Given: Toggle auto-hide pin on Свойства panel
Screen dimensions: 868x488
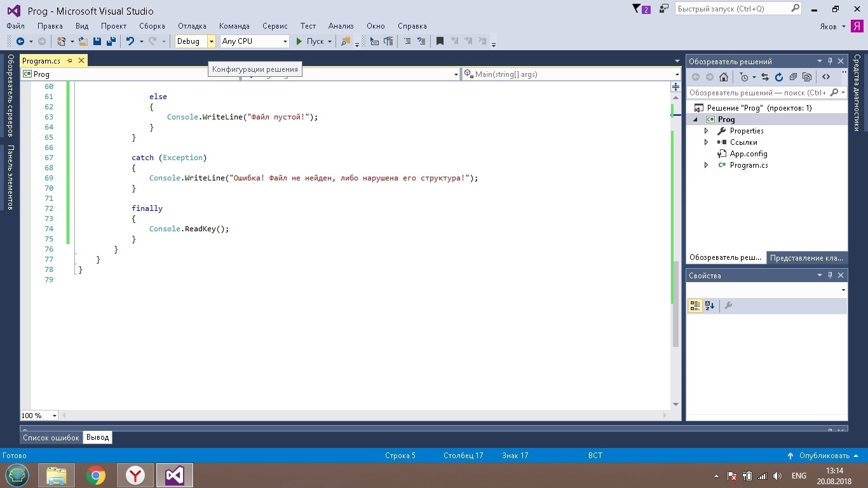Looking at the screenshot, I should (830, 276).
